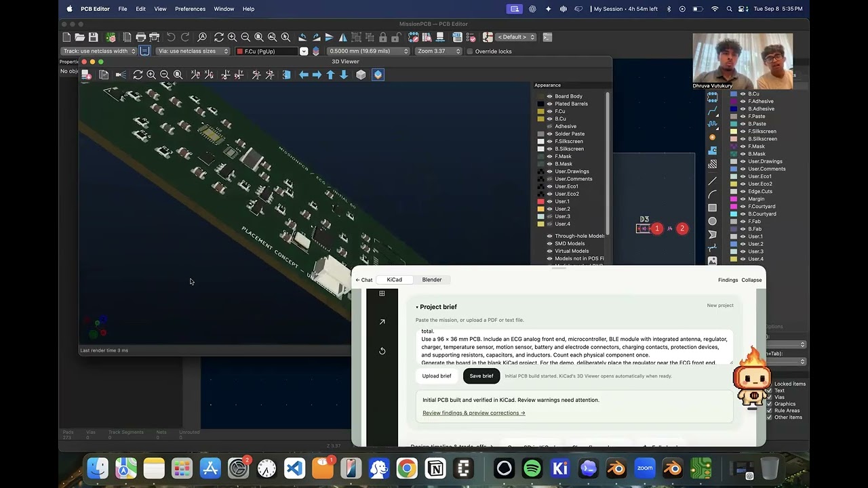Select the Draw Rectangle tool
Viewport: 868px width, 488px height.
713,208
